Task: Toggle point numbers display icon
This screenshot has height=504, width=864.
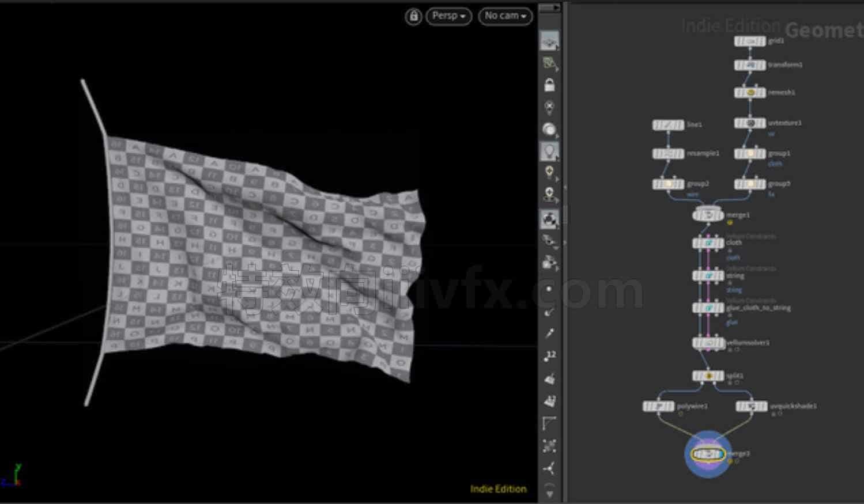Action: coord(549,356)
